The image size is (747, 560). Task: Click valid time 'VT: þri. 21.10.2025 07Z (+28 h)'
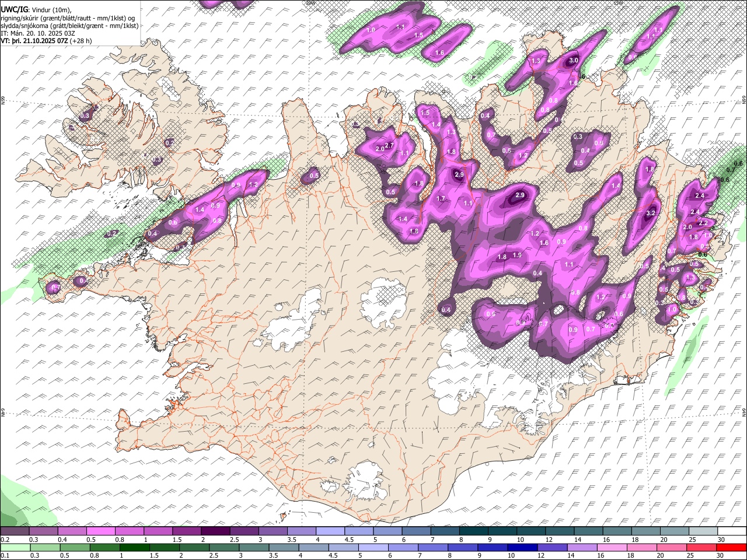coord(46,41)
